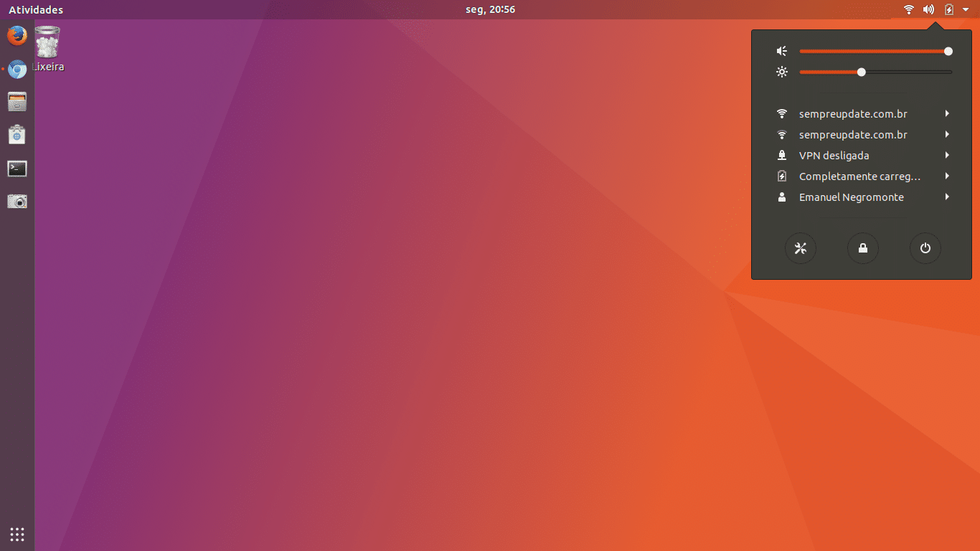The image size is (980, 551).
Task: Open the Screenshot camera app in dock
Action: (17, 202)
